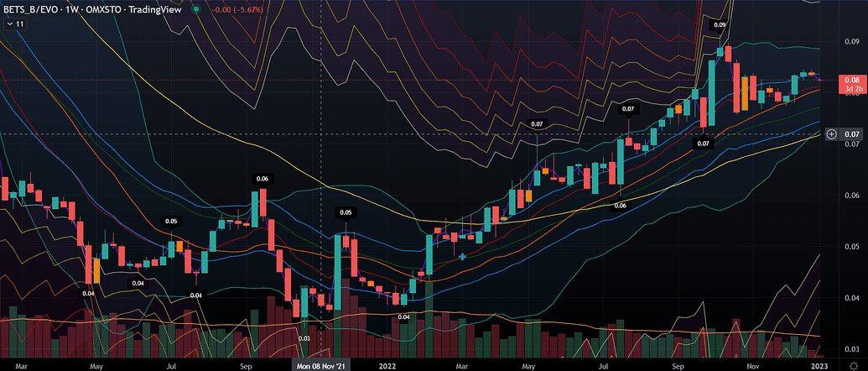
Task: Click the Mon 08 Nov '21 date marker
Action: coord(322,365)
